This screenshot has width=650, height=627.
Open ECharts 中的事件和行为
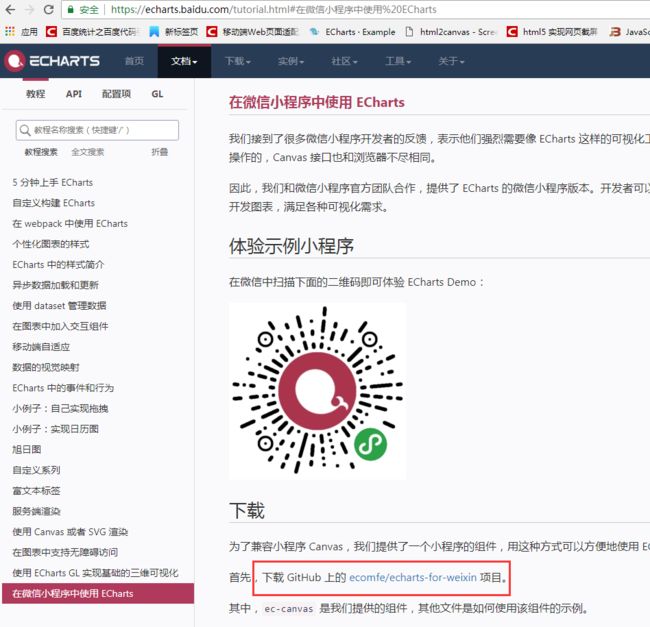(x=63, y=388)
